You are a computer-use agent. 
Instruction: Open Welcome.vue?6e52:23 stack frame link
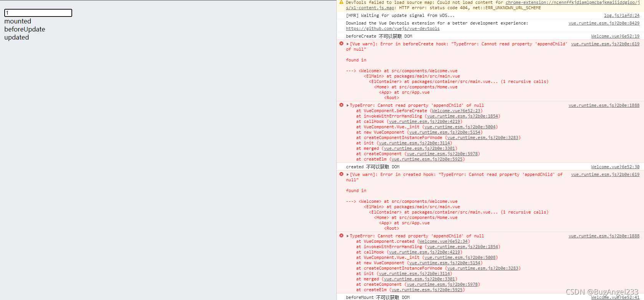pos(456,111)
